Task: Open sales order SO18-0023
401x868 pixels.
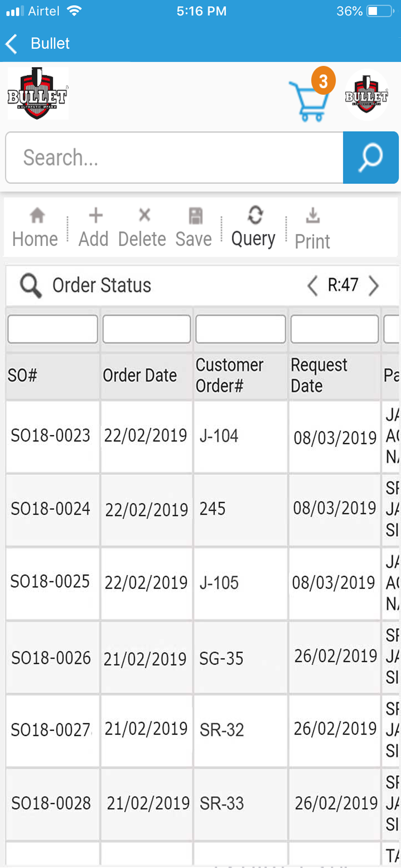Action: point(51,435)
